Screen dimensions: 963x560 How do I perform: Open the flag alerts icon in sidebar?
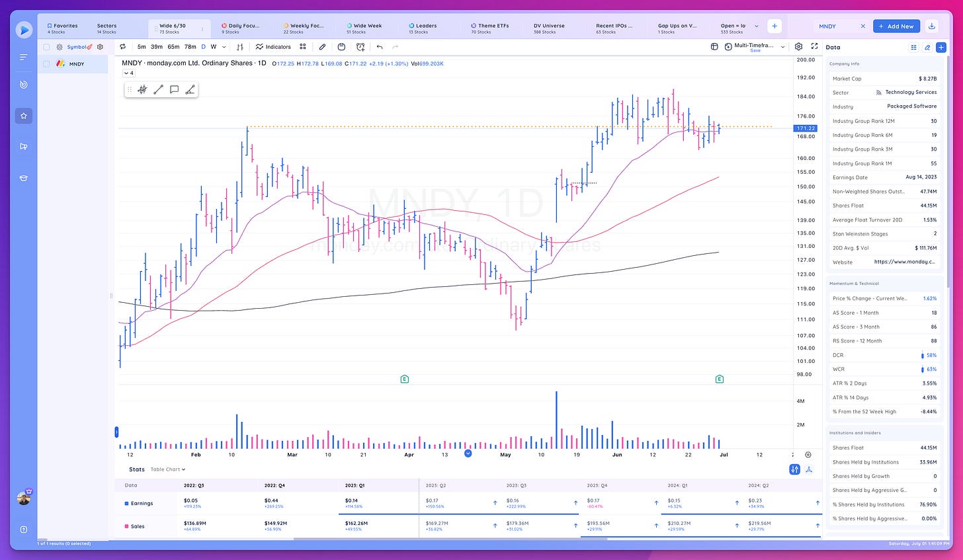tap(24, 146)
